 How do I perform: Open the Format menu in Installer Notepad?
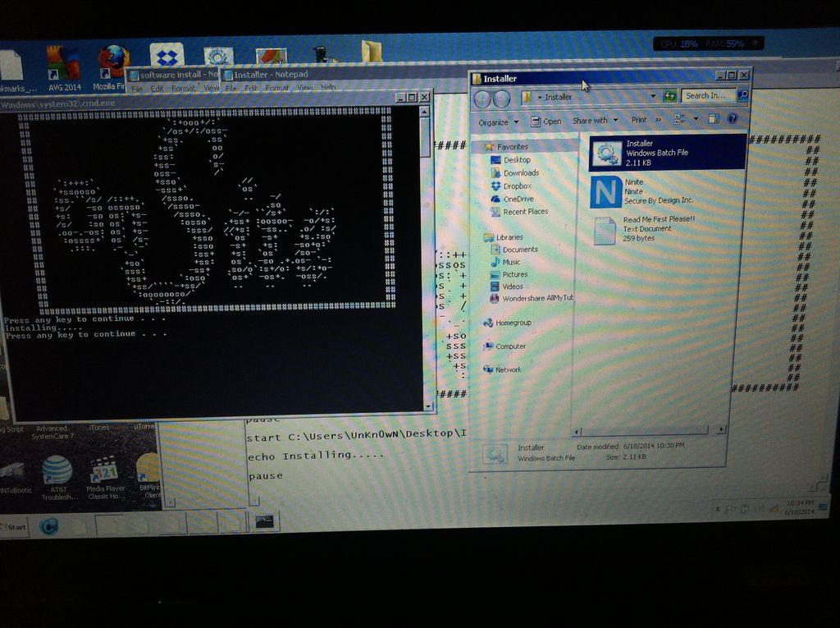coord(277,86)
